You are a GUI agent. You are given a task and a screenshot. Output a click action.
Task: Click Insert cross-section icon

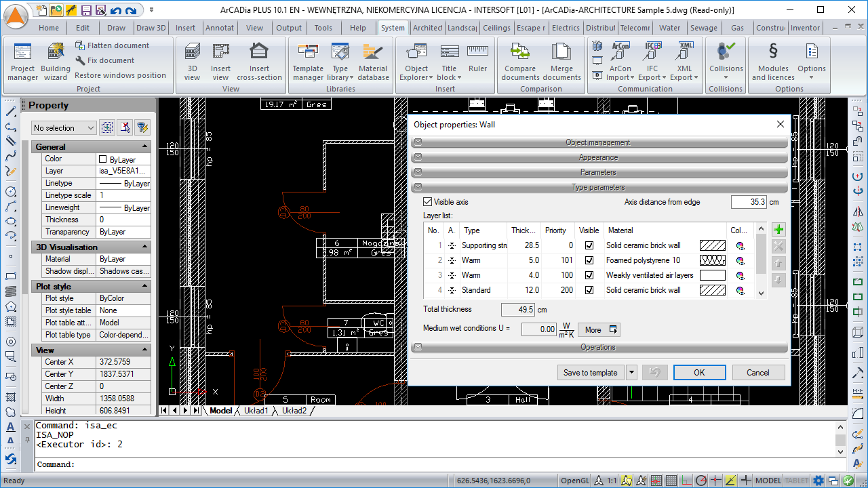(x=259, y=60)
